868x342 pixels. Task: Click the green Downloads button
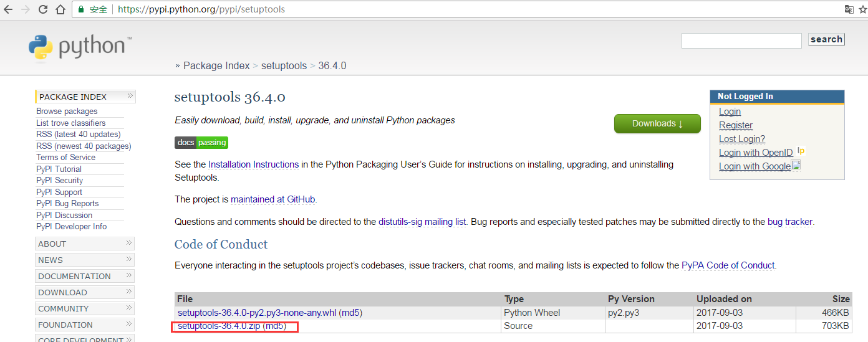click(x=657, y=123)
